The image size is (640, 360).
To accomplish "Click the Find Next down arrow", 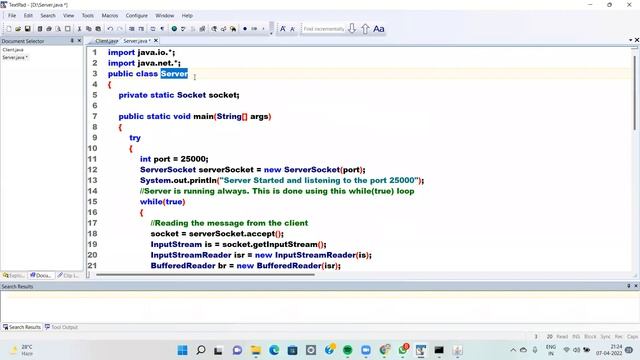I will pos(352,29).
